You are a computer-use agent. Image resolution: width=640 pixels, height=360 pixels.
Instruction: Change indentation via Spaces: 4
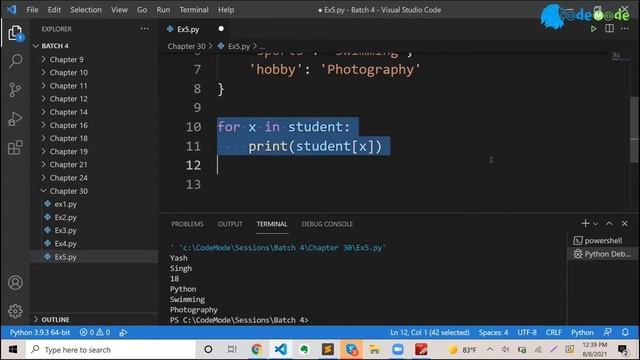click(493, 332)
